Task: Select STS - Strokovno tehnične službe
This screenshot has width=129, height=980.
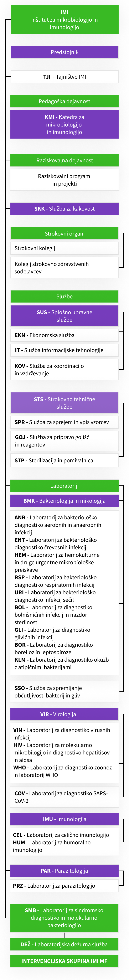Action: pos(64,403)
